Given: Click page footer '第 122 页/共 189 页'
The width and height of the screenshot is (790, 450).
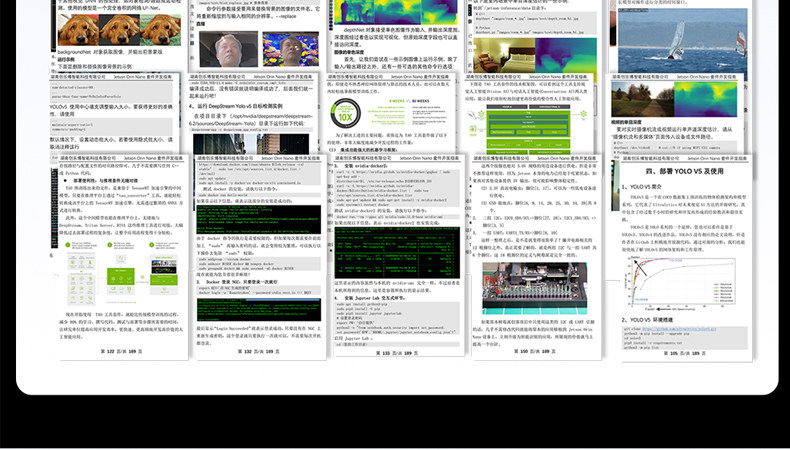Looking at the screenshot, I should (x=121, y=351).
